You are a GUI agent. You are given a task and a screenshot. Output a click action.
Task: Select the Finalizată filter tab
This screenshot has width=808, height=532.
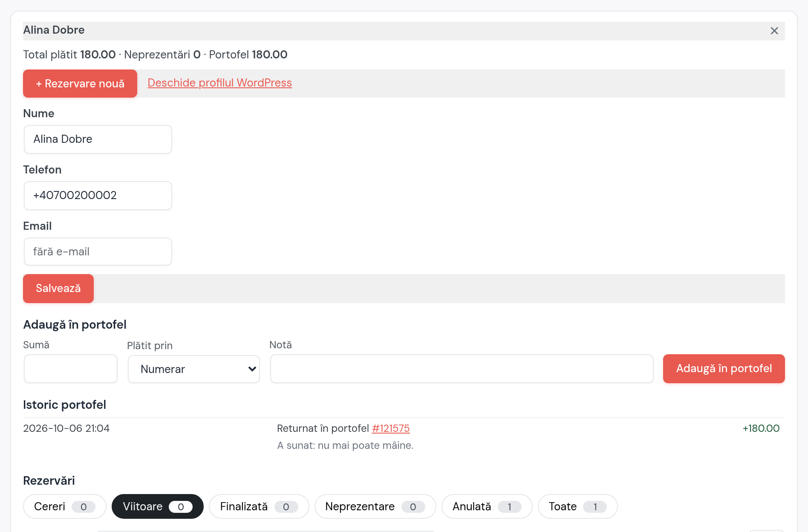click(259, 506)
